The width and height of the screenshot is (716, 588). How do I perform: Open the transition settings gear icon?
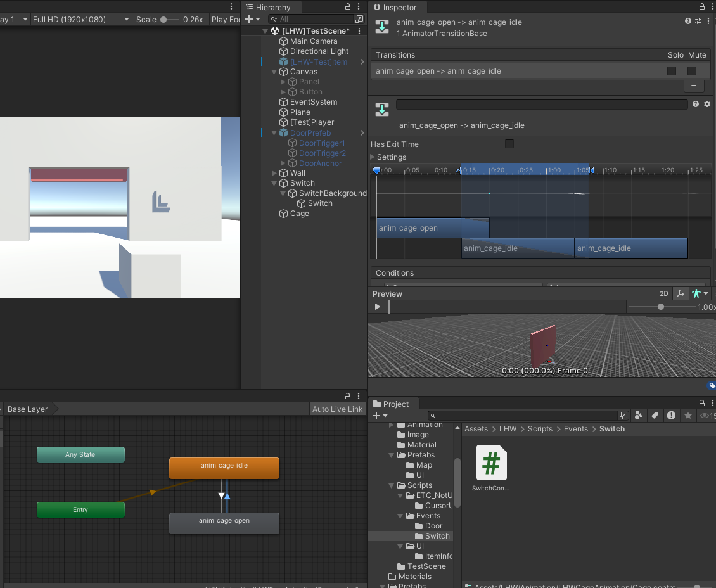click(x=707, y=104)
